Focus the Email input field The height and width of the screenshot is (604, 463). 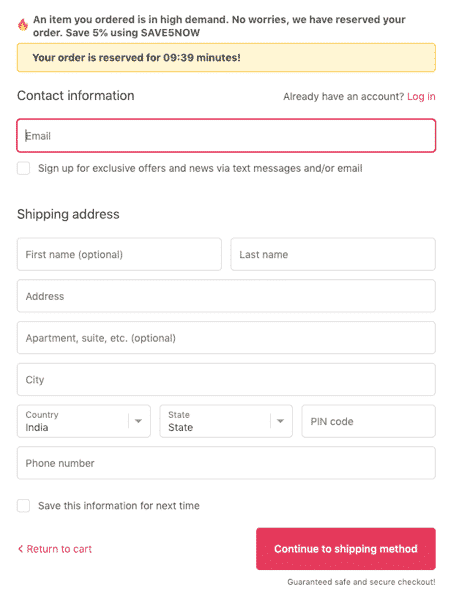coord(226,136)
